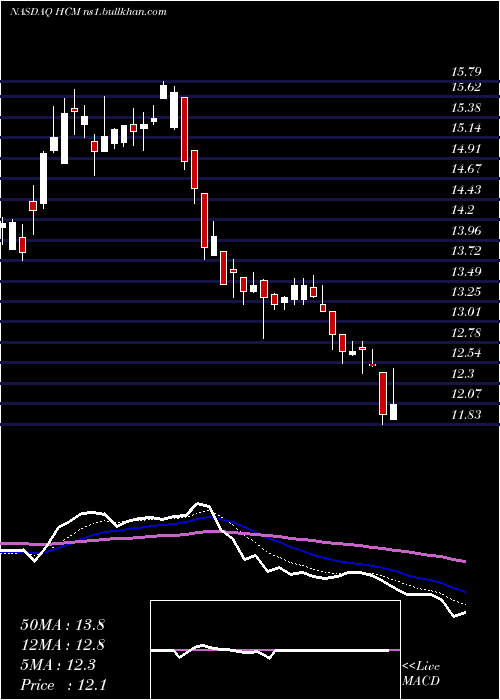The height and width of the screenshot is (700, 500).
Task: Click the NASDAQ HCM chart title text
Action: (x=88, y=12)
